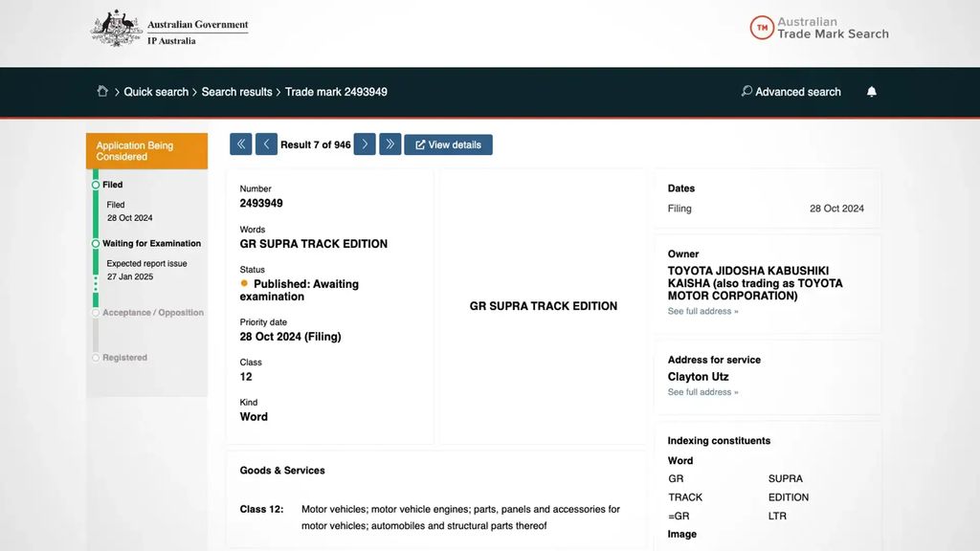Click Acceptance / Opposition timeline step

(152, 313)
